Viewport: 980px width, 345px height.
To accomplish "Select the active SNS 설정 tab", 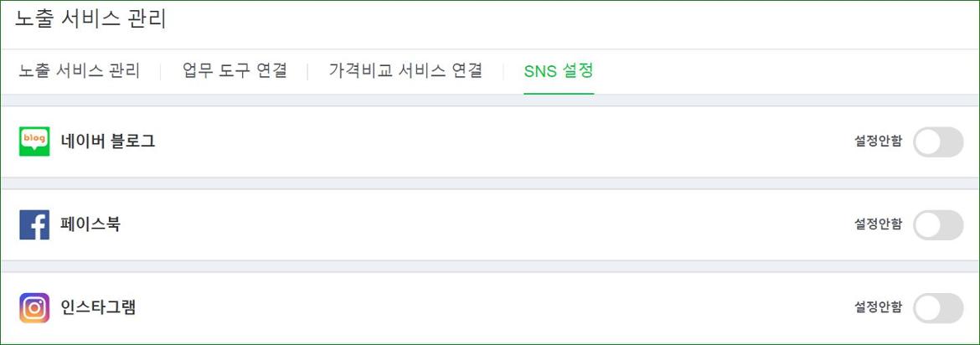I will pos(559,70).
